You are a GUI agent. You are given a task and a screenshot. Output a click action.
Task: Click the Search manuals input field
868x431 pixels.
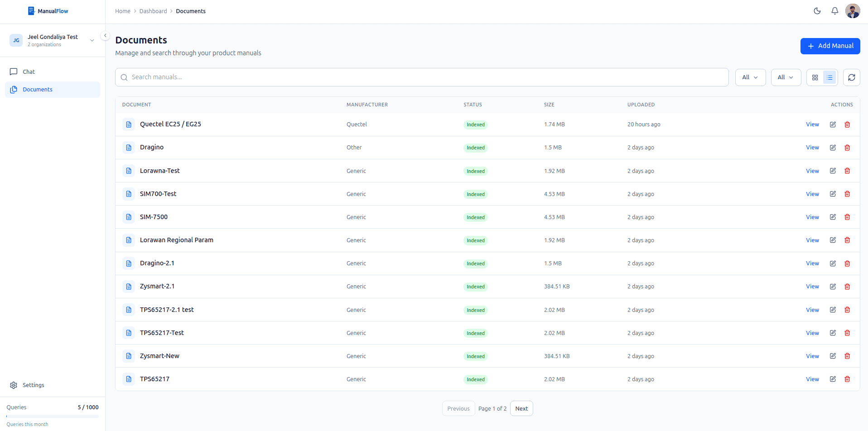(421, 77)
